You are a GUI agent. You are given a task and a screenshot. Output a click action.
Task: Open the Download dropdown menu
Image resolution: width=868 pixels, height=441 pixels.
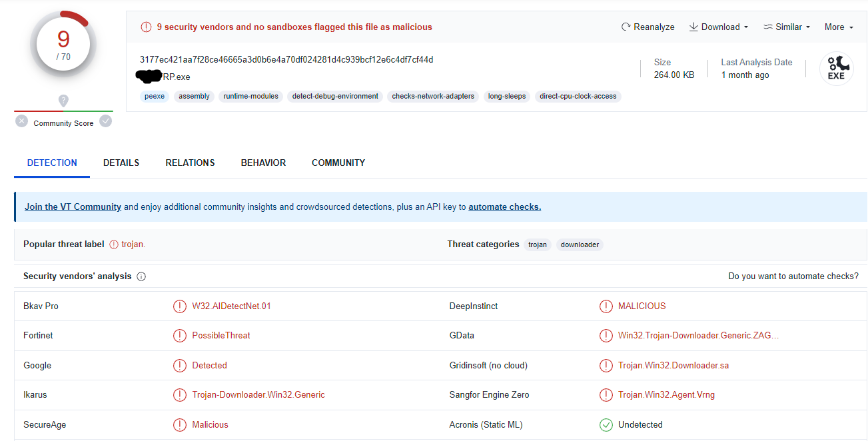(x=719, y=27)
